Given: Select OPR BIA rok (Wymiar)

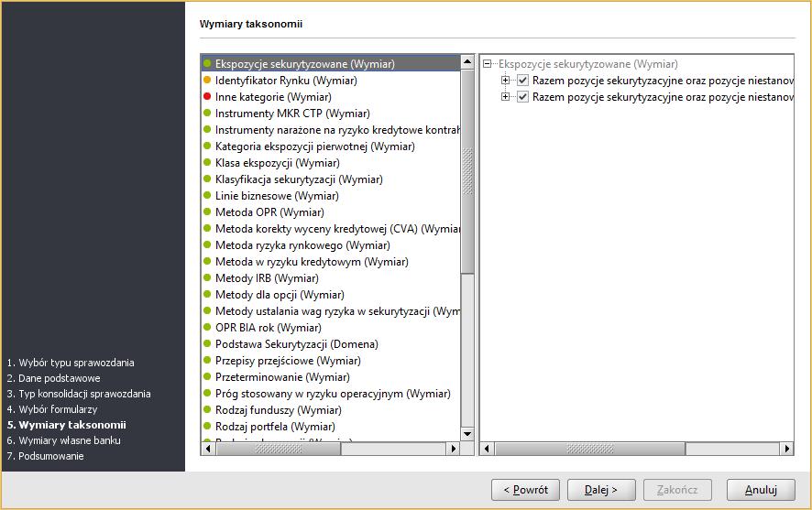Looking at the screenshot, I should click(x=331, y=328).
